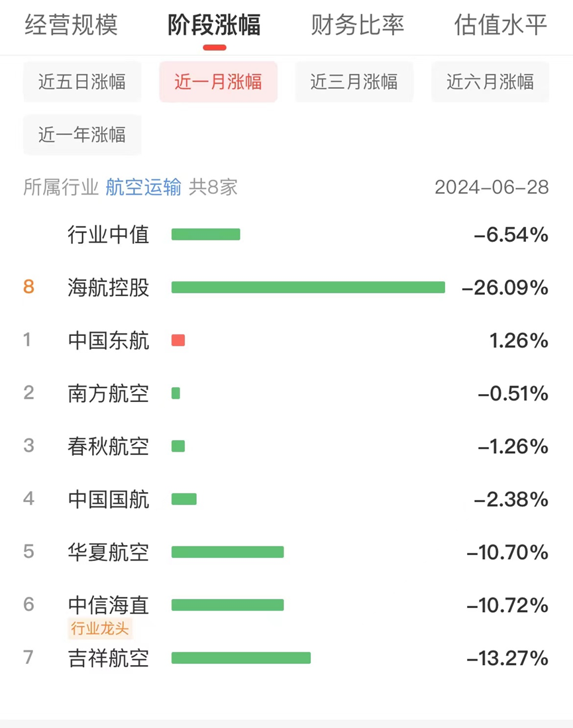Open the 中国东航 stock entry
The image size is (573, 728).
click(x=109, y=340)
